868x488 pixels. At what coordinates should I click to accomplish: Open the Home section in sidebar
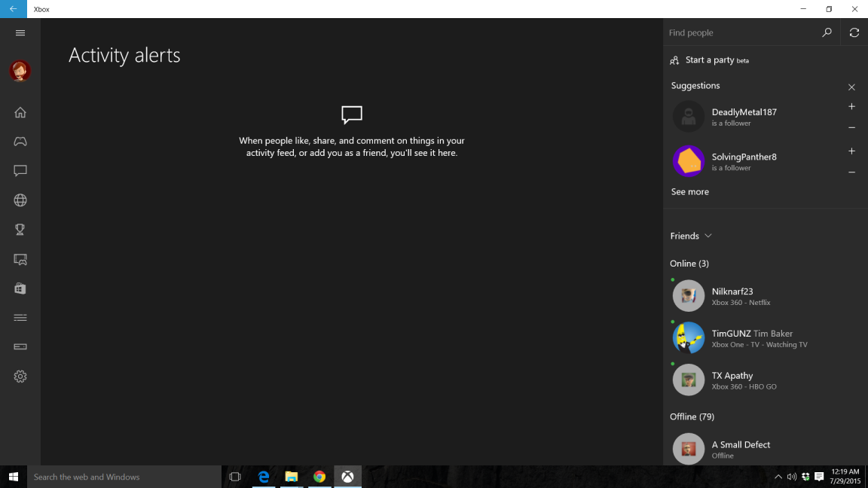[x=20, y=111]
